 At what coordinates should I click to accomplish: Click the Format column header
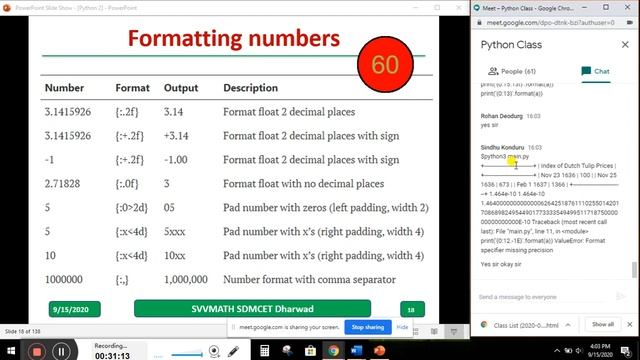[132, 88]
